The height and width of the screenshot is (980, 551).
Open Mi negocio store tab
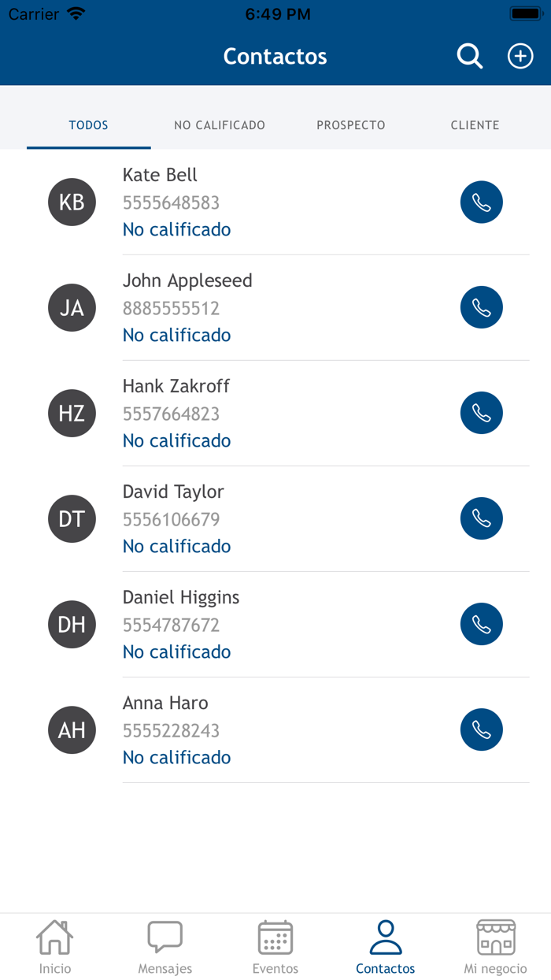tap(496, 947)
